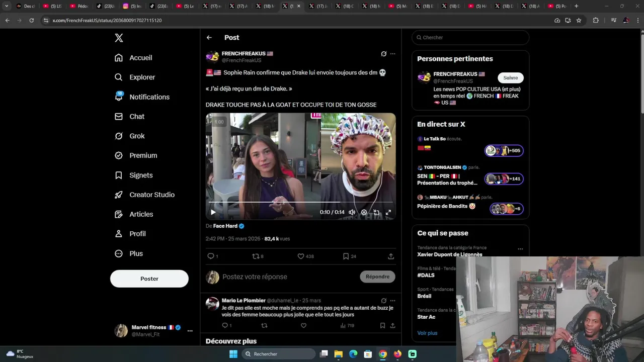Click the taskbar Rechercher search box
Image resolution: width=644 pixels, height=362 pixels.
coord(279,354)
